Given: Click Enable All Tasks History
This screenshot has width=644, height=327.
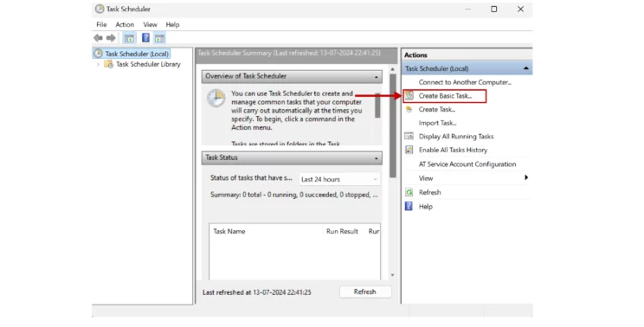Looking at the screenshot, I should [453, 151].
